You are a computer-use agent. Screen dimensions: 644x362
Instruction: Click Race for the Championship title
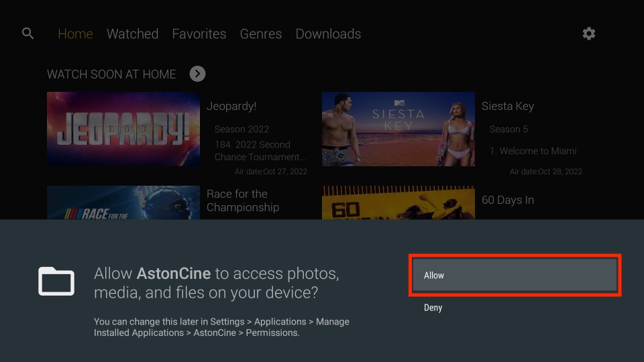coord(243,200)
